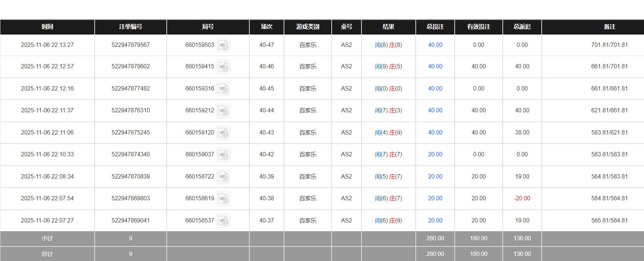Image resolution: width=644 pixels, height=261 pixels.
Task: View replay icon for round 660159120
Action: point(223,133)
